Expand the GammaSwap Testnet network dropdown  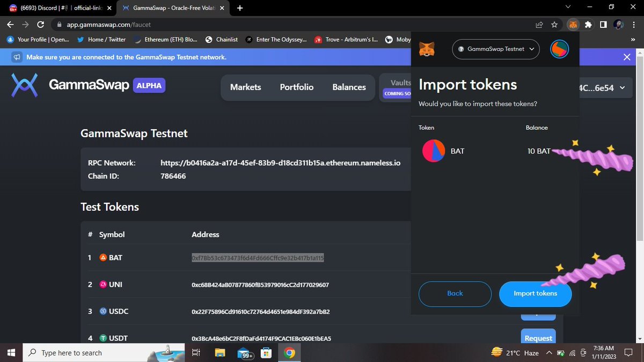496,49
